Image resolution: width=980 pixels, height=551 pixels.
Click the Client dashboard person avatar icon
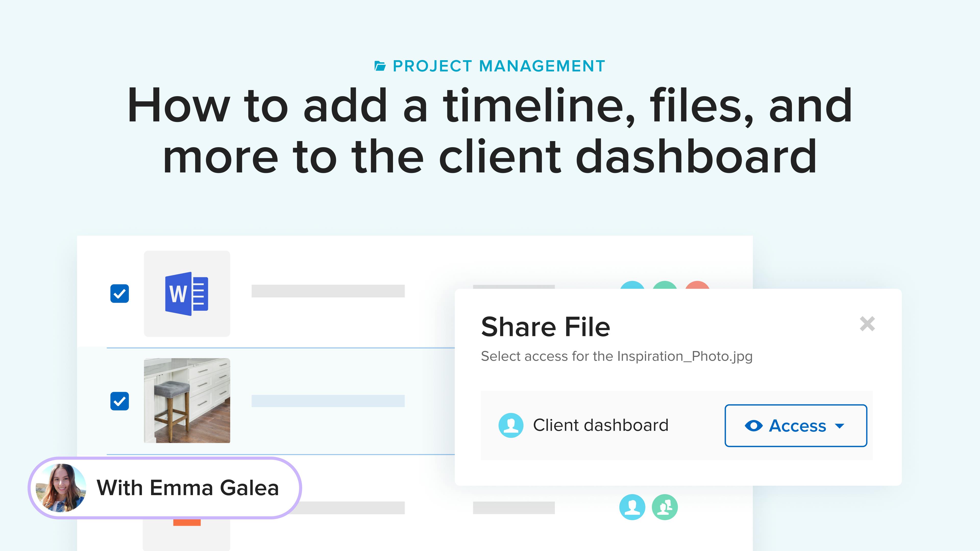point(510,425)
